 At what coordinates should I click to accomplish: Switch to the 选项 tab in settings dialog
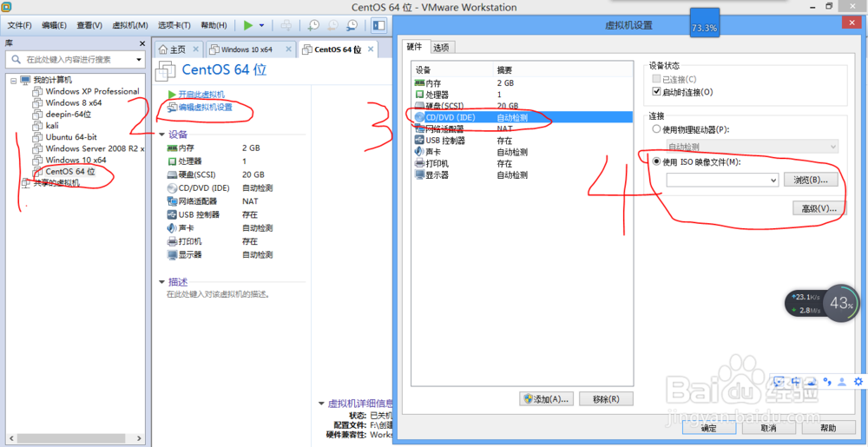[441, 48]
